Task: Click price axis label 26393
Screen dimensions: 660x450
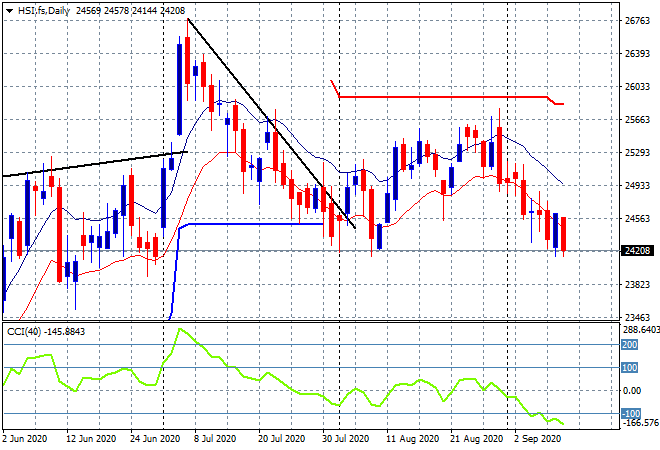Action: [637, 54]
